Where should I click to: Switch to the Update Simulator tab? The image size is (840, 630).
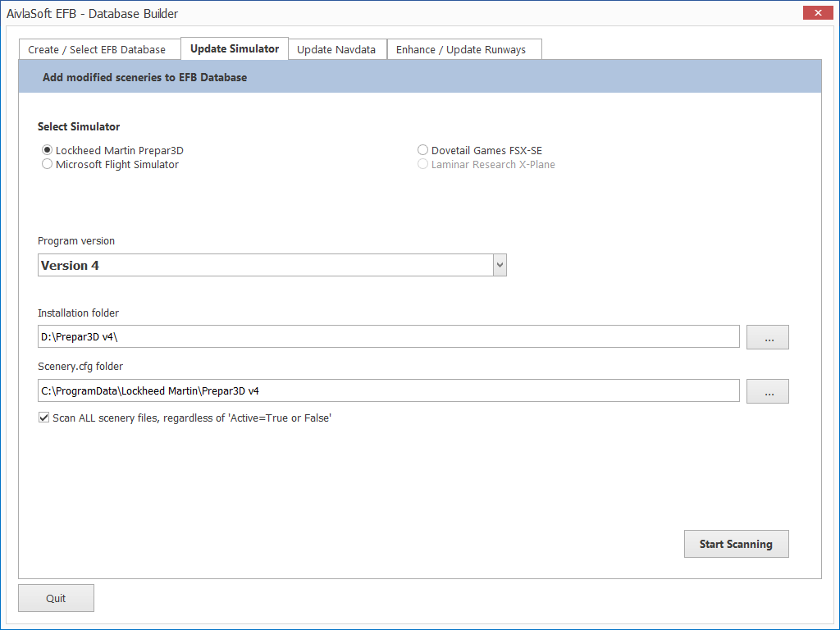point(235,48)
